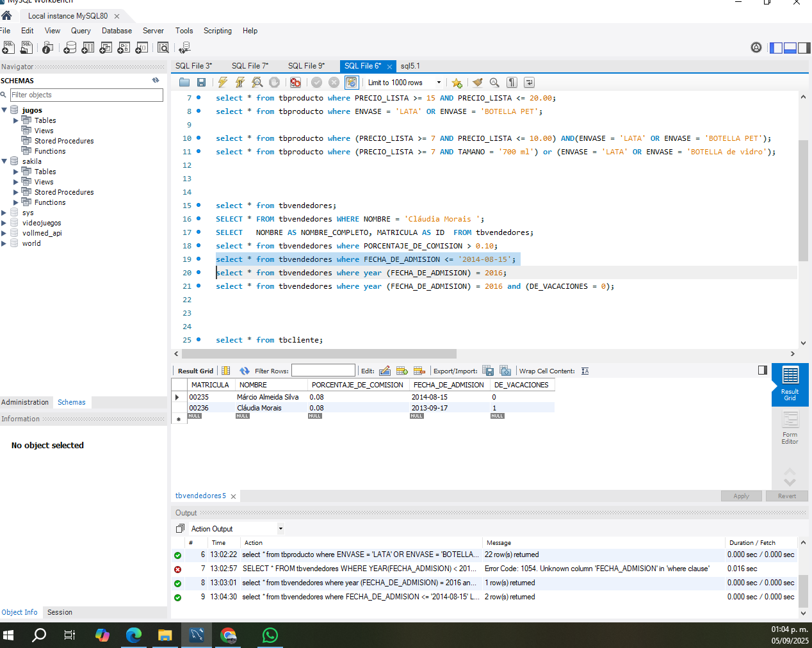Open the Form Editor view button
This screenshot has width=812, height=648.
tap(790, 428)
